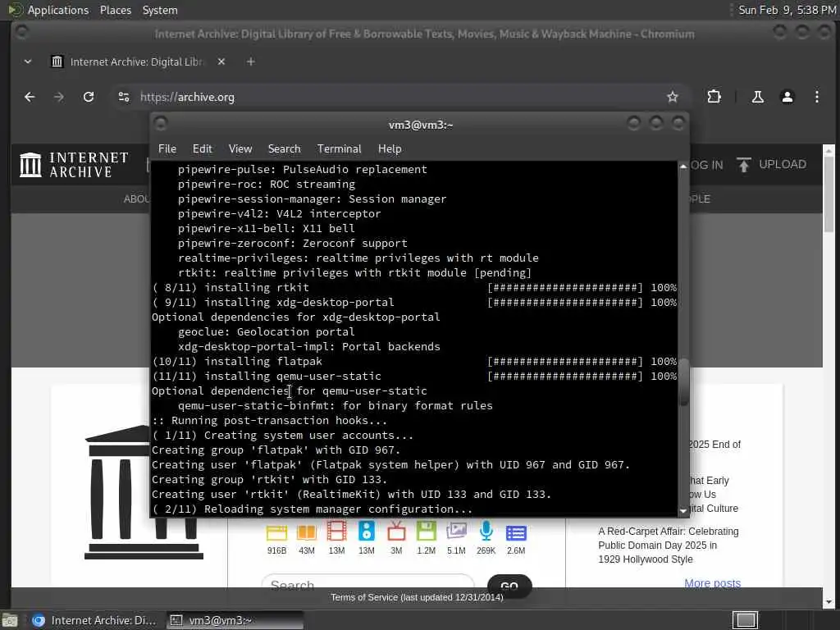Switch to vm3@vm3 terminal taskbar button

tap(235, 620)
